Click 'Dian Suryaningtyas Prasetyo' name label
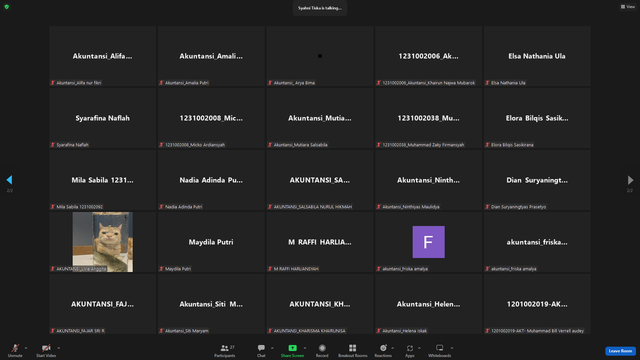The image size is (640, 360). click(x=518, y=207)
